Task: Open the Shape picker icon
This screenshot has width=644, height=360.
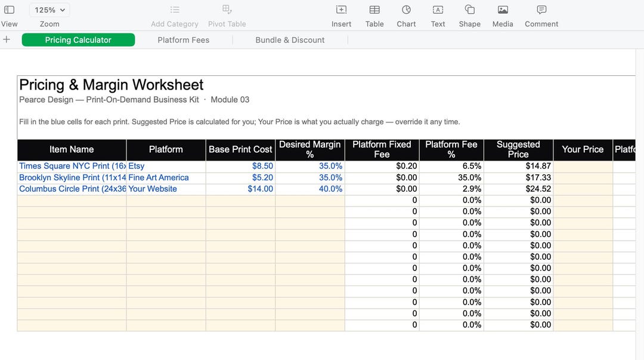Action: click(x=470, y=10)
